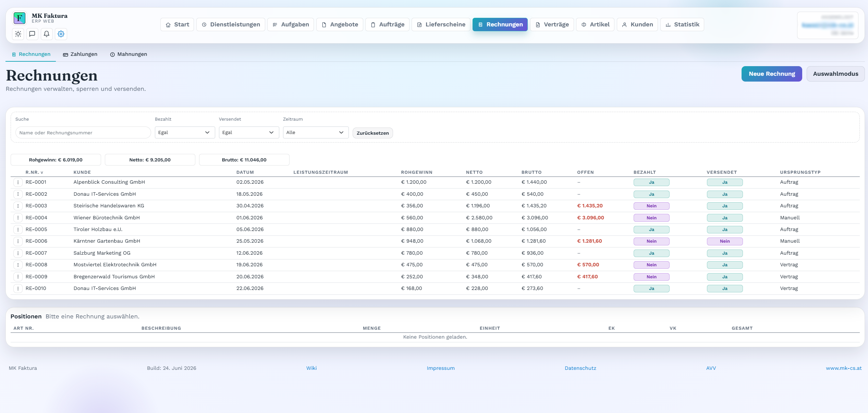Open row menu for RE-0007
The image size is (868, 413).
click(18, 253)
